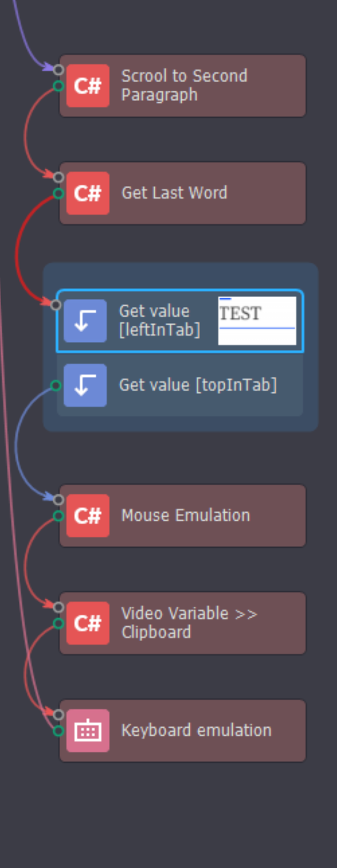Click the Get value [leftInTab] arrow icon
The height and width of the screenshot is (868, 337).
[x=85, y=321]
